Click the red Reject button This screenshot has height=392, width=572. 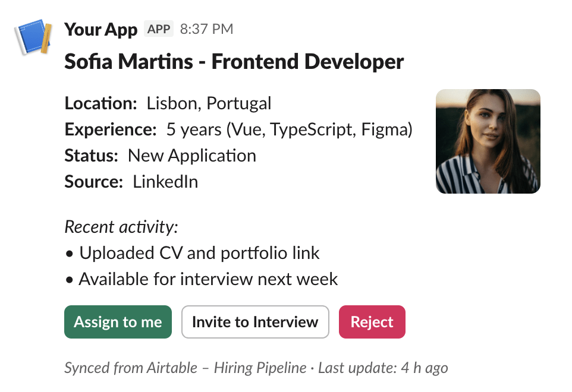[x=372, y=322]
